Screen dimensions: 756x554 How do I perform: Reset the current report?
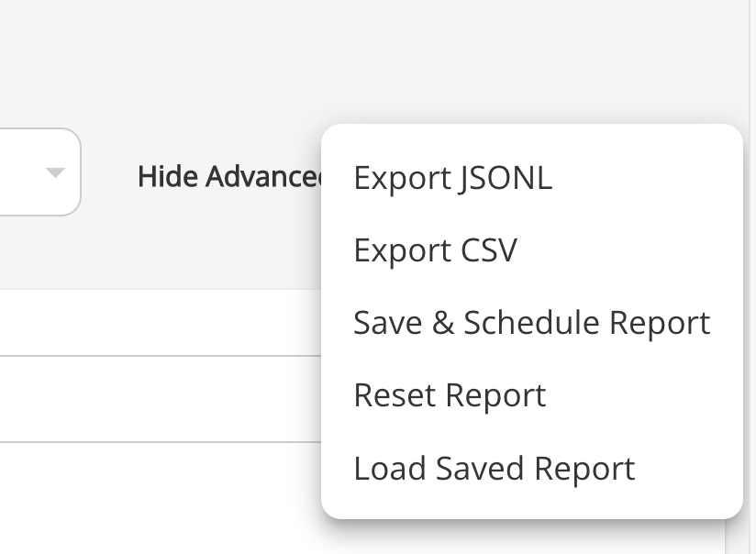coord(450,395)
